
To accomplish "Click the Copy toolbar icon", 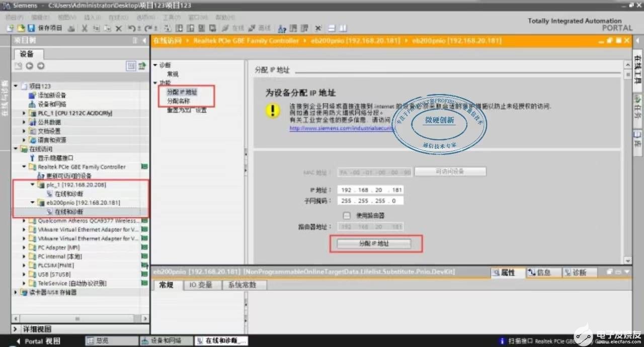I will [x=96, y=28].
